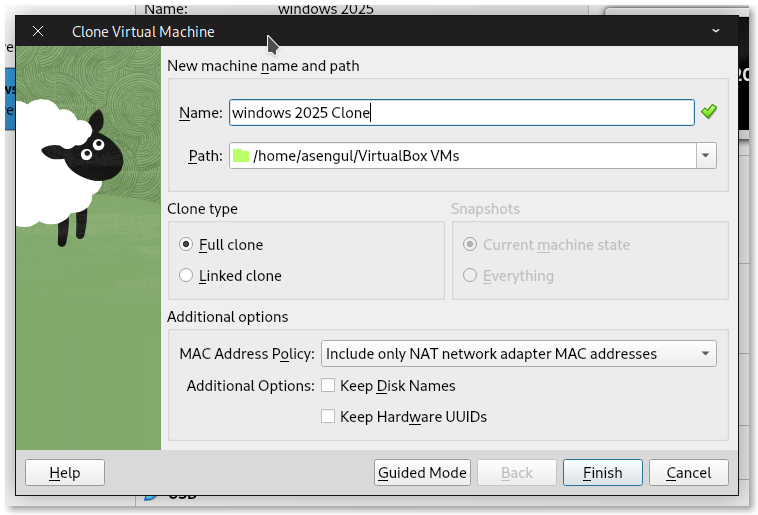Select the Full clone option
The image size is (758, 515).
tap(186, 244)
